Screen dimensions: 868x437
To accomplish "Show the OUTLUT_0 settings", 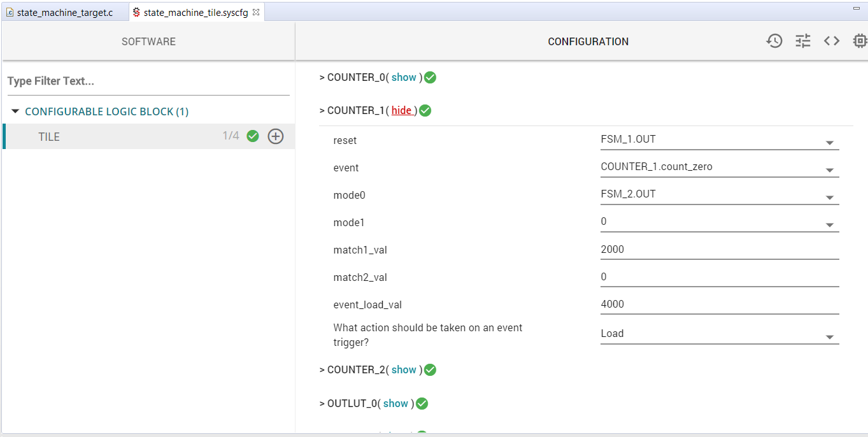I will point(395,404).
